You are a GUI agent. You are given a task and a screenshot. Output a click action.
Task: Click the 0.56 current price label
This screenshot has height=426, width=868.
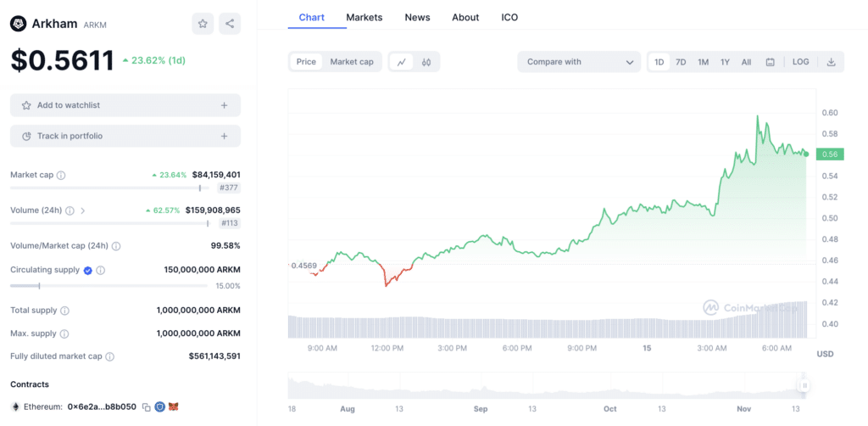pos(829,154)
